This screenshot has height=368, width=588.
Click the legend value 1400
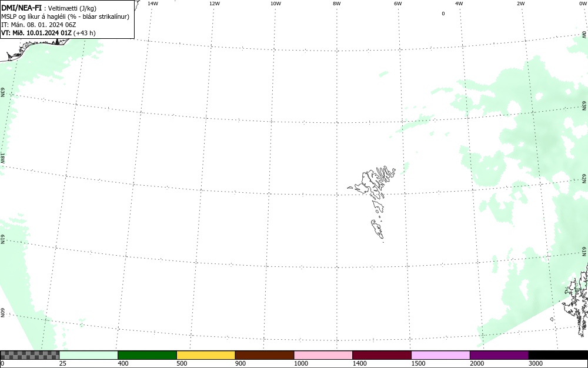(x=360, y=363)
